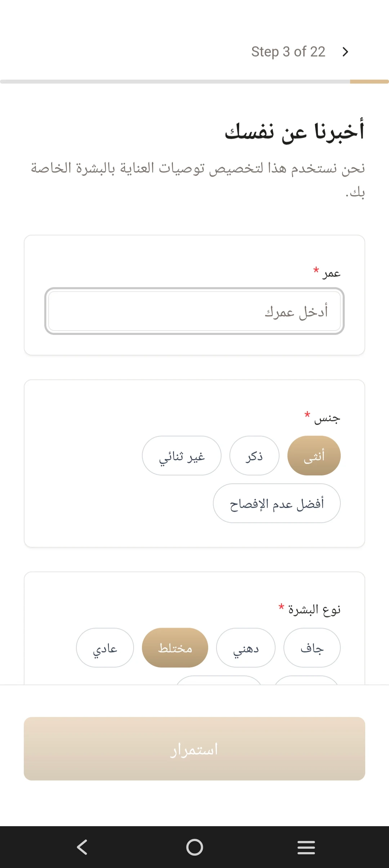Screen dimensions: 389x868
Task: Tap the نوع البشرة section label
Action: pos(314,610)
